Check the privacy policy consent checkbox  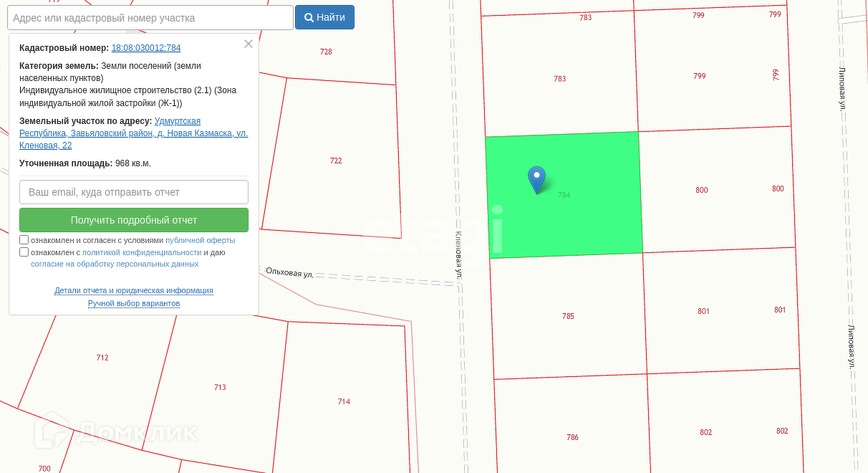click(24, 252)
